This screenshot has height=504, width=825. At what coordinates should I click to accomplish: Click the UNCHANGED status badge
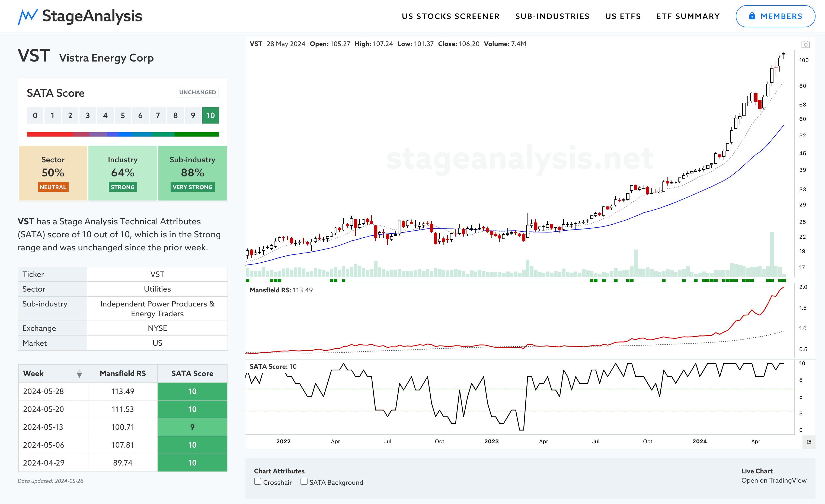197,92
